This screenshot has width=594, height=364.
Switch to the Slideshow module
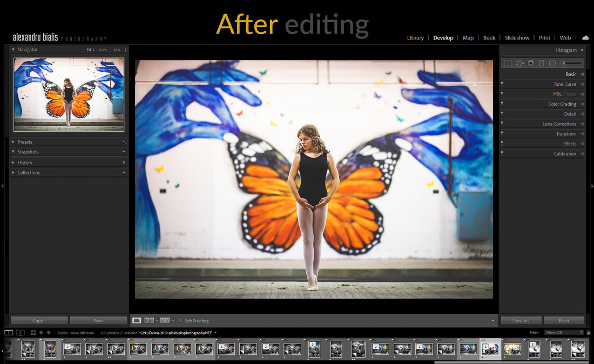[x=517, y=38]
